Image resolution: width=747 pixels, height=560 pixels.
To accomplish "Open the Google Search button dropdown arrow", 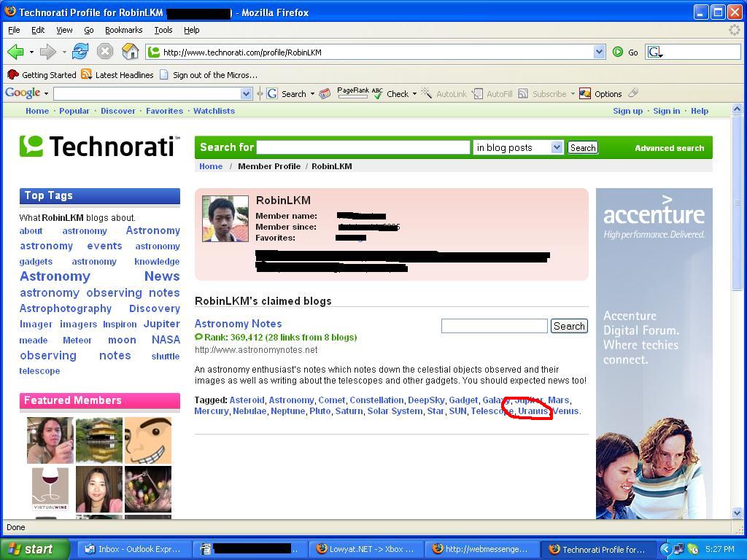I will tap(312, 94).
